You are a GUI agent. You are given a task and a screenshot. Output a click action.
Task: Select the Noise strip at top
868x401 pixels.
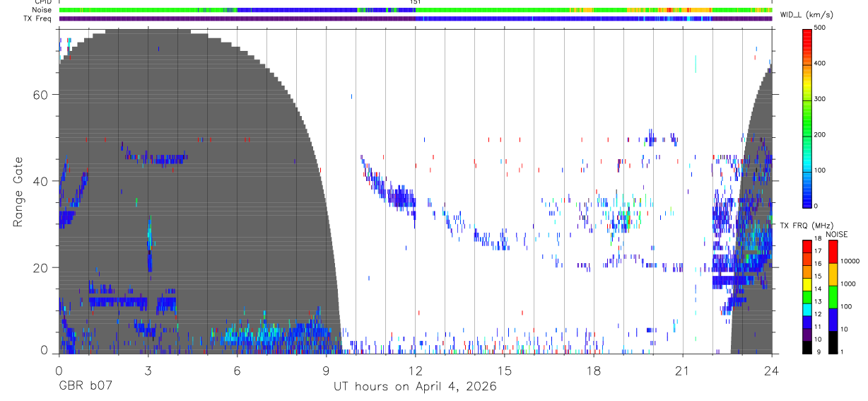point(416,10)
